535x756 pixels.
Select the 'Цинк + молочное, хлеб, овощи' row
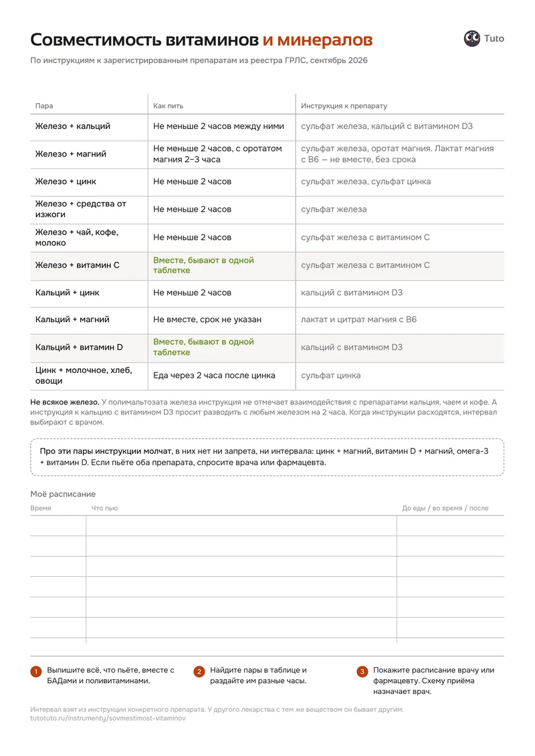pyautogui.click(x=267, y=376)
